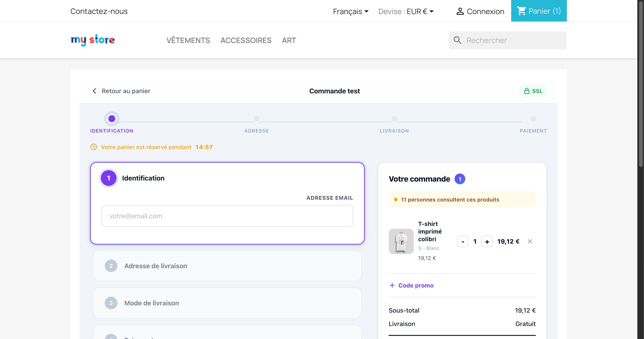Click the clock icon by the reservation timer
Viewport: 644px width, 339px height.
[93, 147]
